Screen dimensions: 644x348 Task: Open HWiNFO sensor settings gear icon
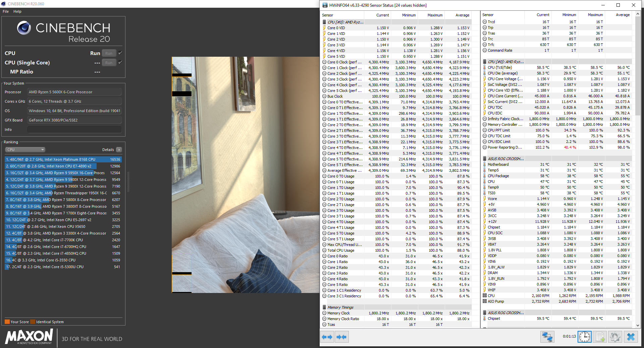(615, 337)
